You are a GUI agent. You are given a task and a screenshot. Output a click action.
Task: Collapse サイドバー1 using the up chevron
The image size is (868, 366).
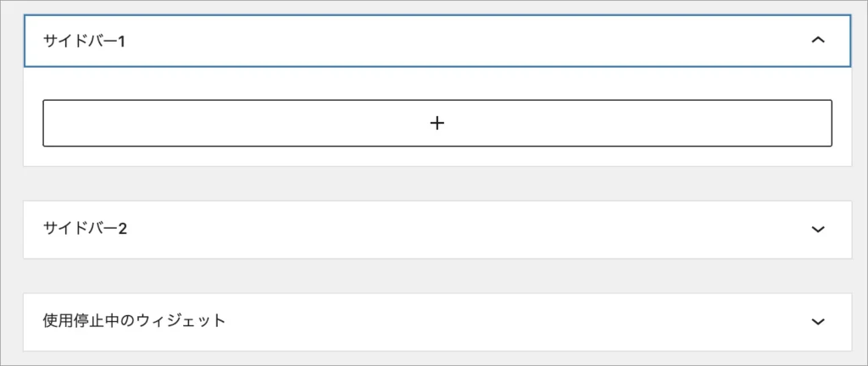pyautogui.click(x=817, y=40)
